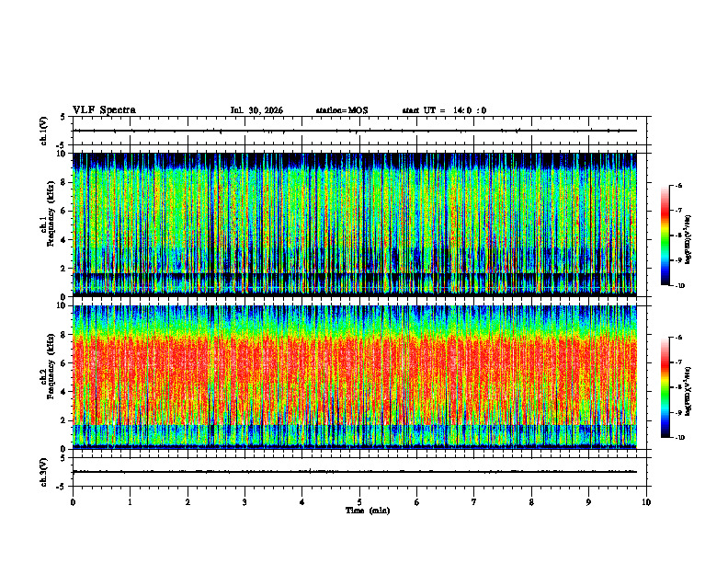728x563 pixels.
Task: Click time axis tick label "1"
Action: [x=130, y=502]
